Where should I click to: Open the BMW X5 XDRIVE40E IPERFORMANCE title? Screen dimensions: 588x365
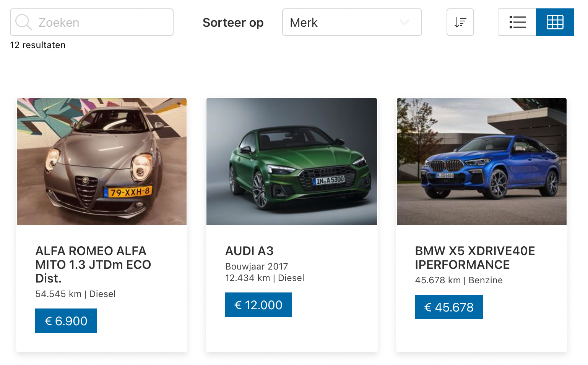coord(475,257)
